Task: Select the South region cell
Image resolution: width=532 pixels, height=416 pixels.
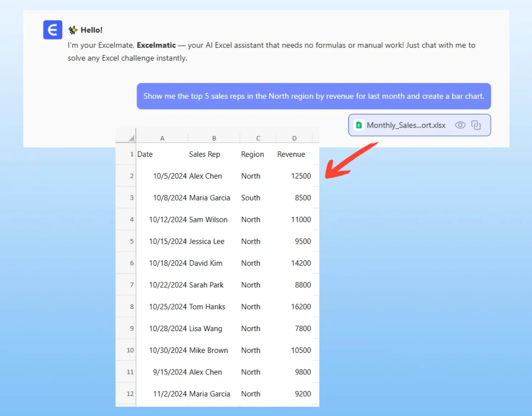Action: coord(251,198)
